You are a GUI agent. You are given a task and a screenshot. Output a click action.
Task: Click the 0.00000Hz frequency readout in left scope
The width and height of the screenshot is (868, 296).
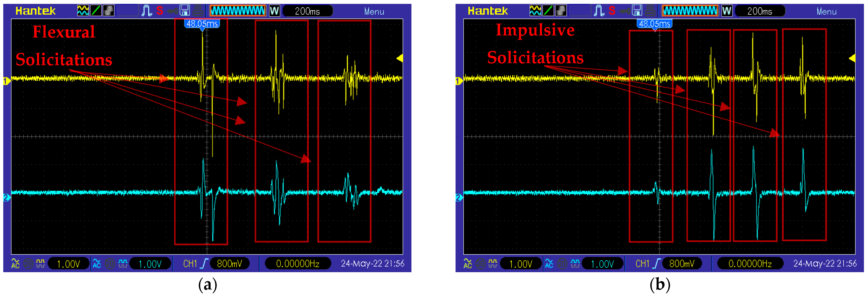pyautogui.click(x=298, y=264)
